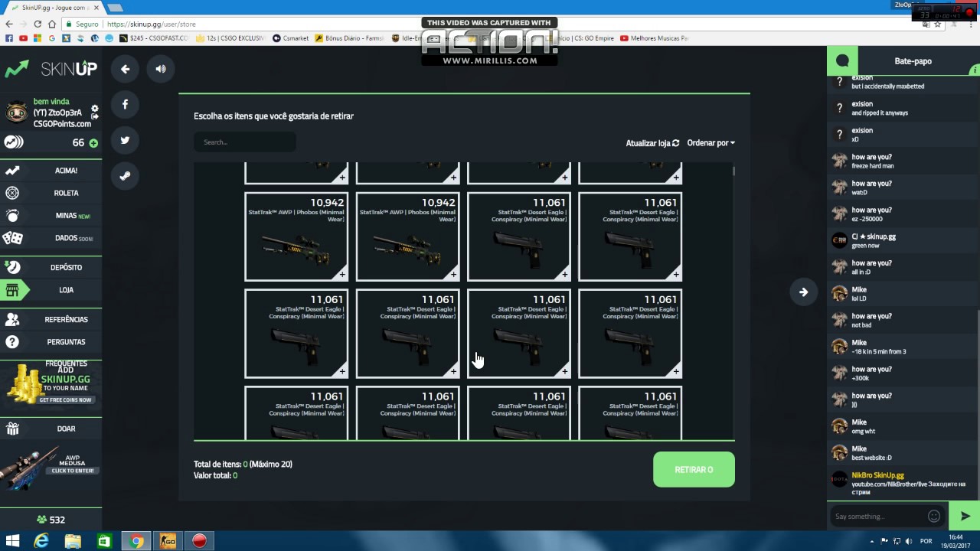Open Bônus Diário bookmark

coord(349,38)
